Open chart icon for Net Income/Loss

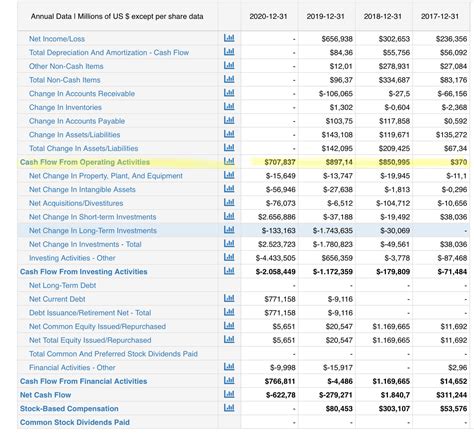[x=229, y=38]
